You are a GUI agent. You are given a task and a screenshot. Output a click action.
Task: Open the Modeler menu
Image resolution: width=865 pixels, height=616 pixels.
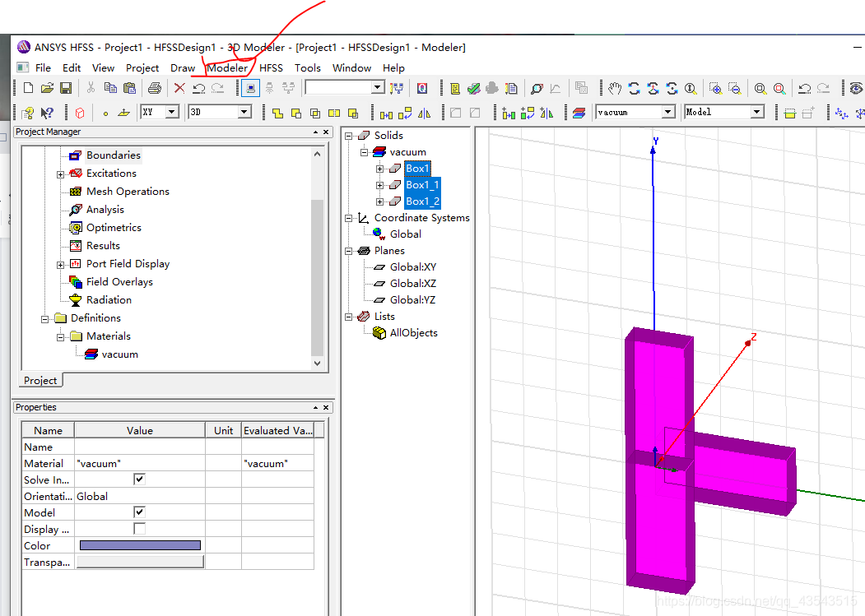228,67
